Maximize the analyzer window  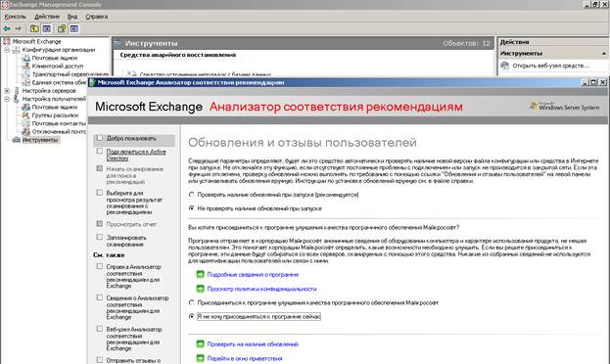point(594,82)
